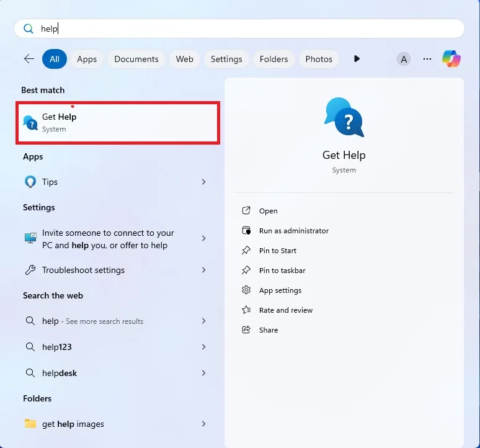Go back using the left arrow
Screen dimensions: 480x448
(x=29, y=59)
